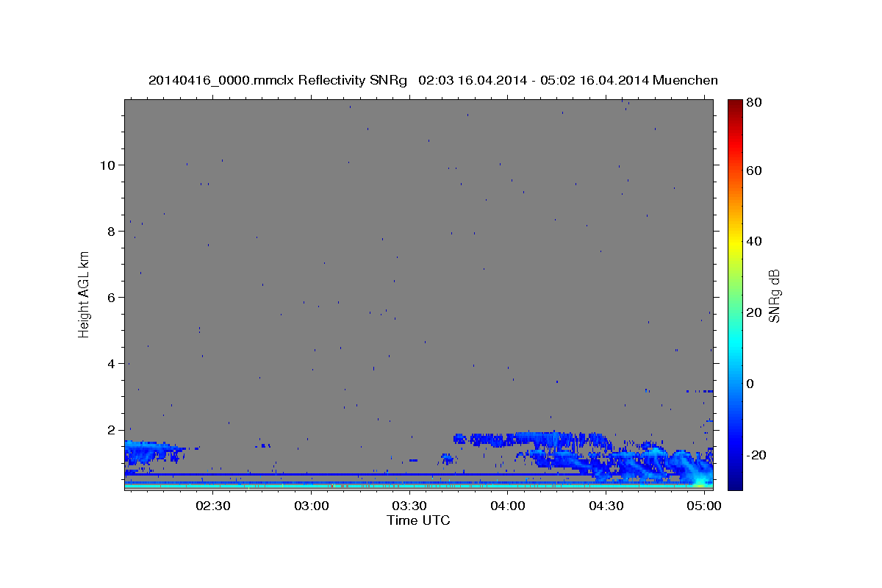Click the yellow section of the colorbar
The image size is (882, 588).
click(x=735, y=245)
